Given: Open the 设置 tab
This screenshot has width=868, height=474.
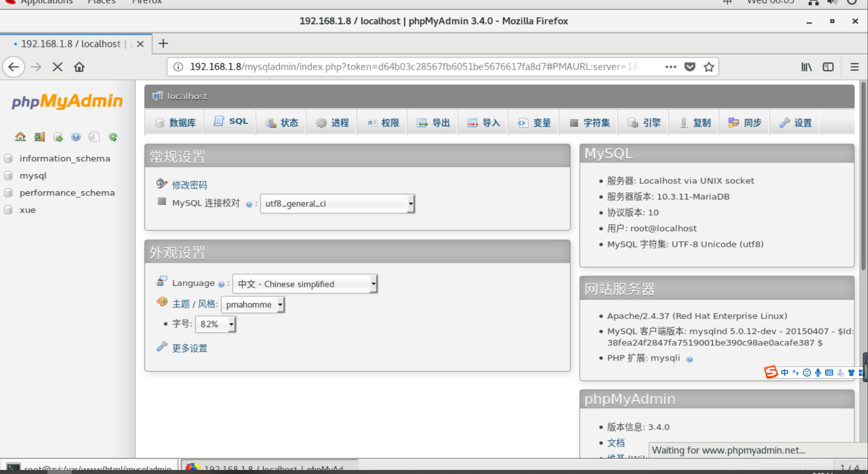Looking at the screenshot, I should coord(795,123).
